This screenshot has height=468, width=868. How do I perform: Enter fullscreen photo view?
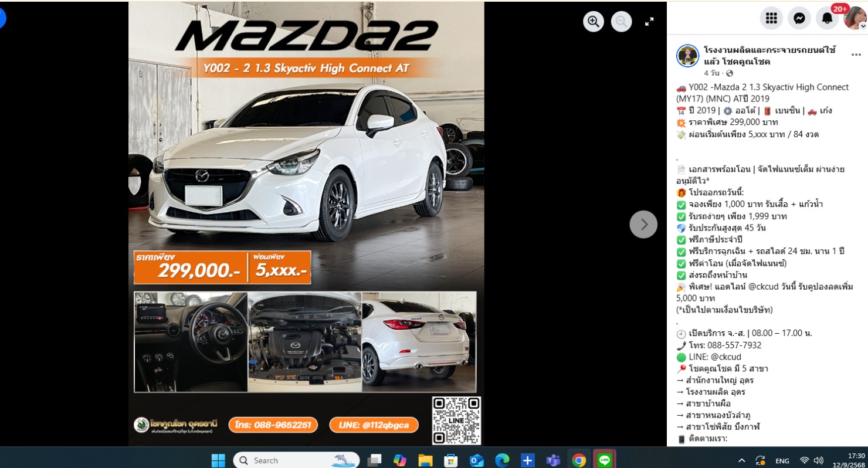(x=649, y=22)
